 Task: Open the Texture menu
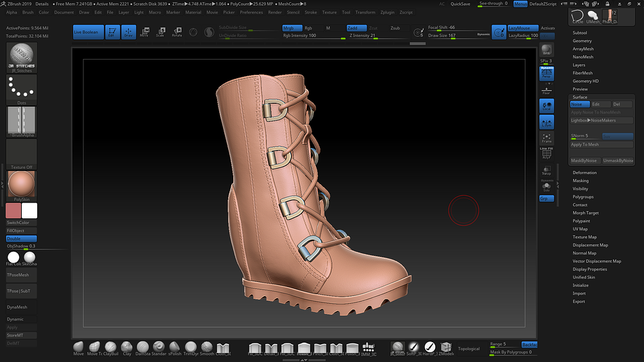pyautogui.click(x=329, y=12)
